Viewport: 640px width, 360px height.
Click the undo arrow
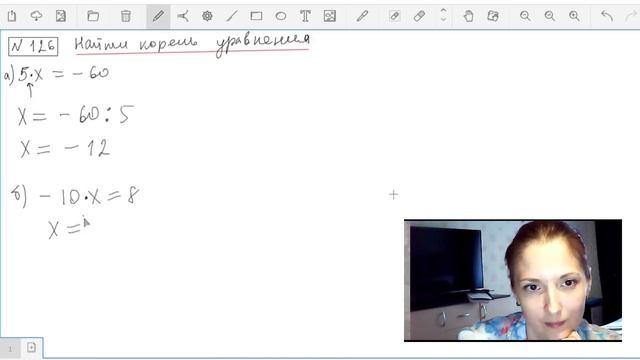607,16
